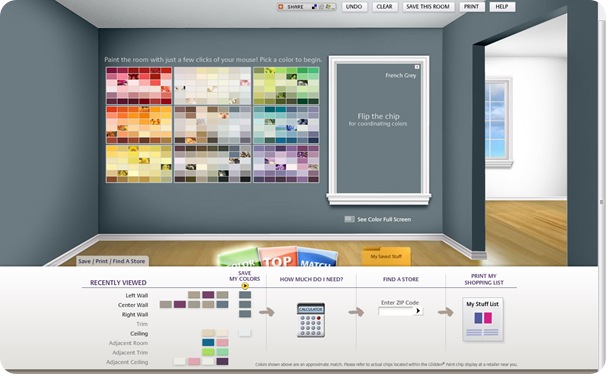Image resolution: width=606 pixels, height=374 pixels.
Task: Open the green Color swatch book
Action: click(239, 258)
